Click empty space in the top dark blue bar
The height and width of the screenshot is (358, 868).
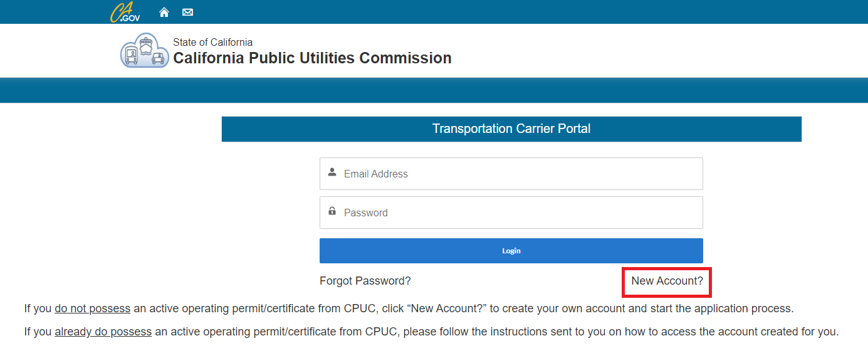tap(501, 12)
